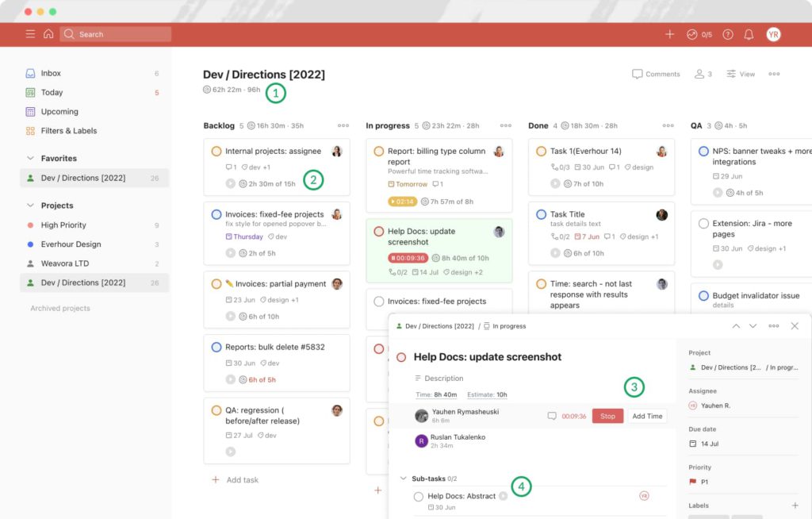Check off the Help Docs: Abstract sub-task
812x519 pixels.
point(419,496)
